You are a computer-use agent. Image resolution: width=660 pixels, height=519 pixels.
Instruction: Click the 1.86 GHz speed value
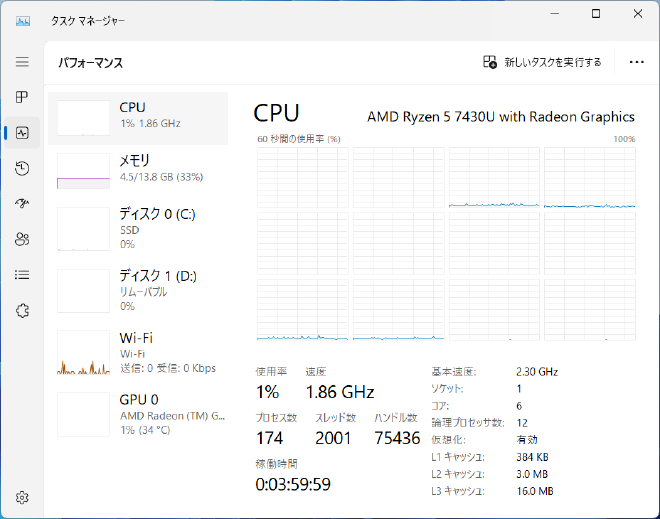point(340,392)
